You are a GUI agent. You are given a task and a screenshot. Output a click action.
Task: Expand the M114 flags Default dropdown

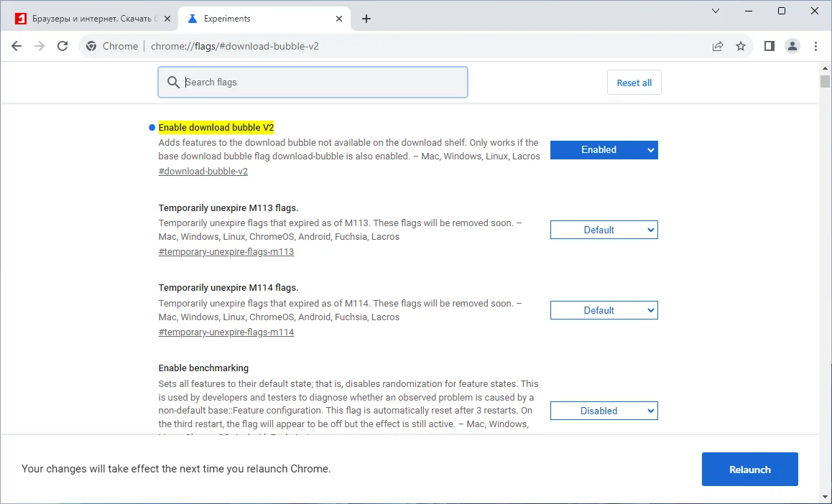coord(604,311)
